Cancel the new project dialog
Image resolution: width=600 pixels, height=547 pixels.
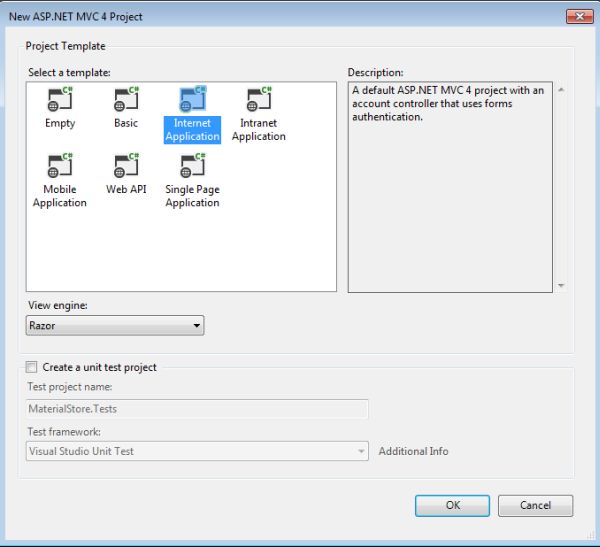tap(535, 506)
